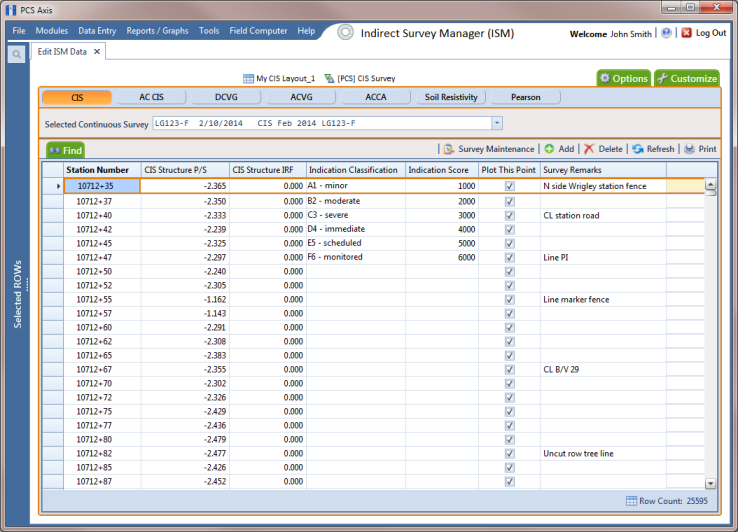Toggle Plot This Point for 10712+87
Image resolution: width=738 pixels, height=532 pixels.
509,482
